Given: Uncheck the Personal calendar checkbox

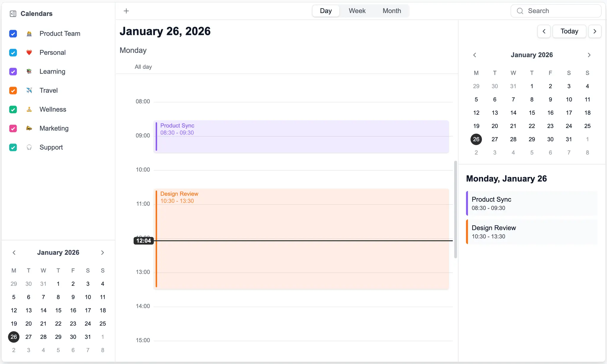Looking at the screenshot, I should point(13,52).
